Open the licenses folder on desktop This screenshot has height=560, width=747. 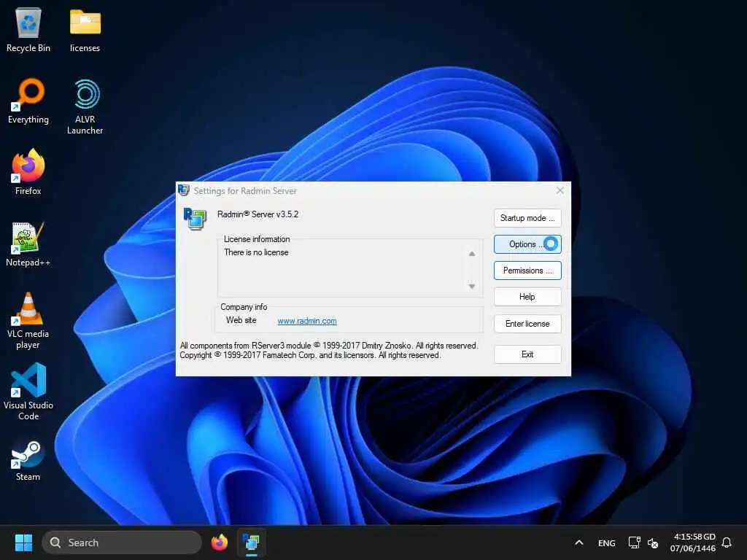pyautogui.click(x=85, y=30)
